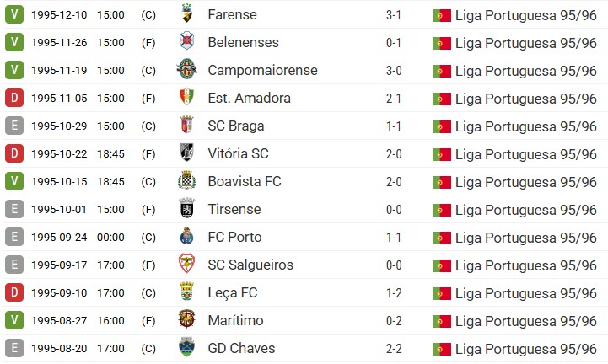Click the grey E badge for FC Porto match
The image size is (608, 364).
(13, 237)
